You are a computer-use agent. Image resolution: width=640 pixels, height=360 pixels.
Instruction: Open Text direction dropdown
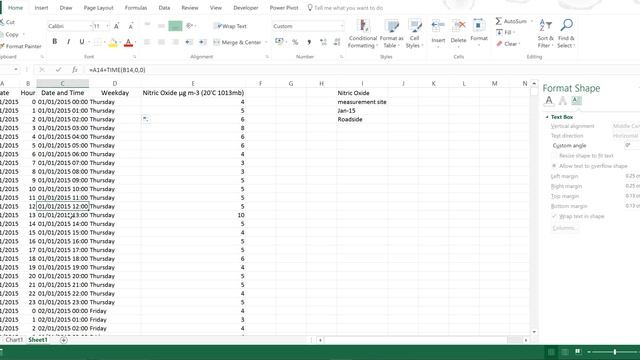pos(626,136)
